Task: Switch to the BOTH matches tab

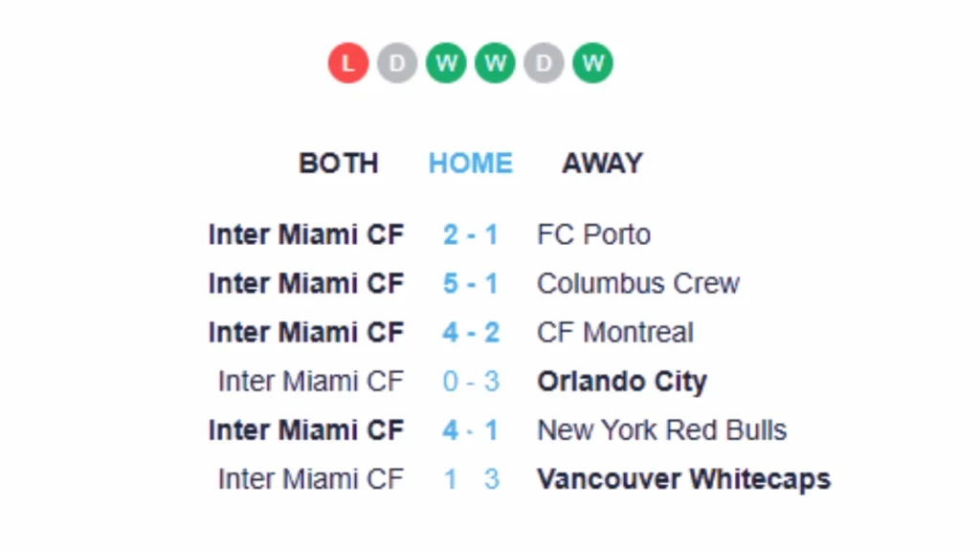Action: tap(339, 164)
